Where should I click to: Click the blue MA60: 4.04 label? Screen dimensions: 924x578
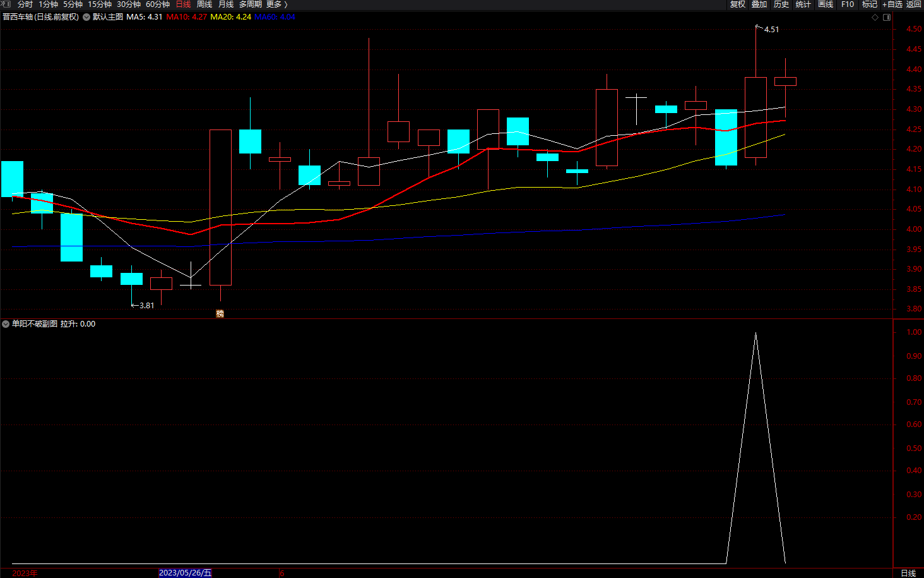click(275, 17)
